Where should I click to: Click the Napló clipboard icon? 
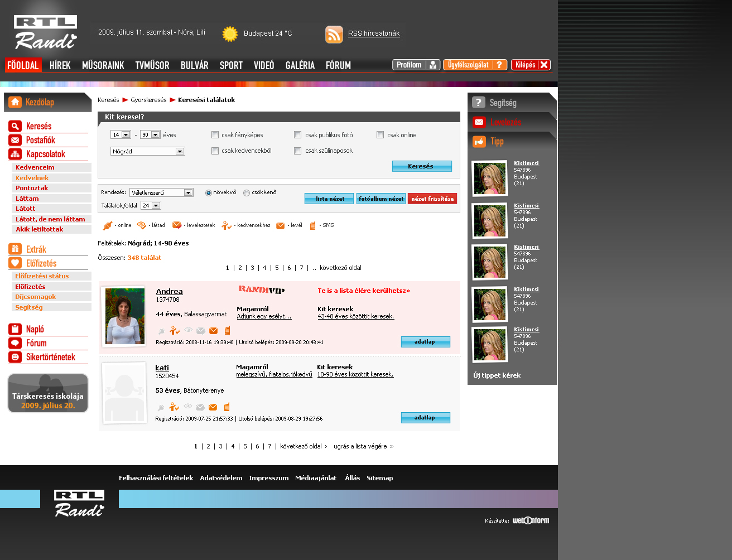pyautogui.click(x=15, y=329)
